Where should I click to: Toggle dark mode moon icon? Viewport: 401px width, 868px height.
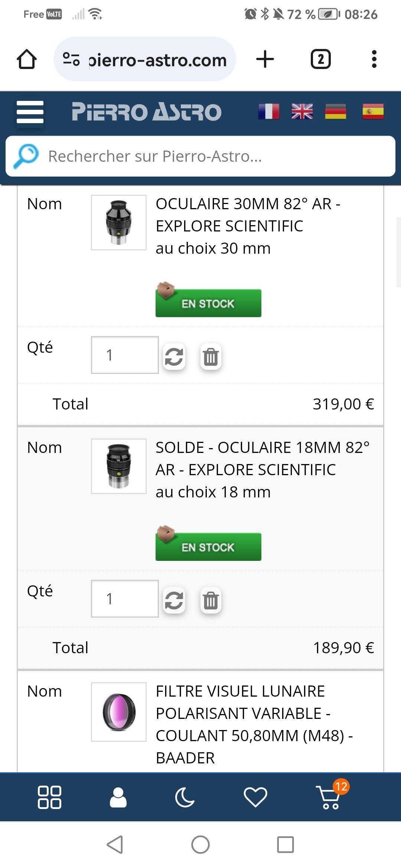(185, 797)
